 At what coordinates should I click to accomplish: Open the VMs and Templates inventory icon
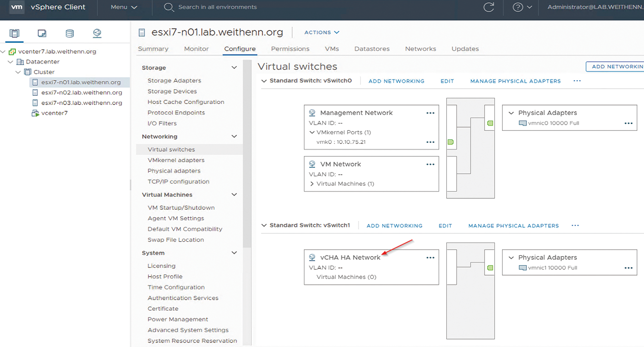click(42, 33)
